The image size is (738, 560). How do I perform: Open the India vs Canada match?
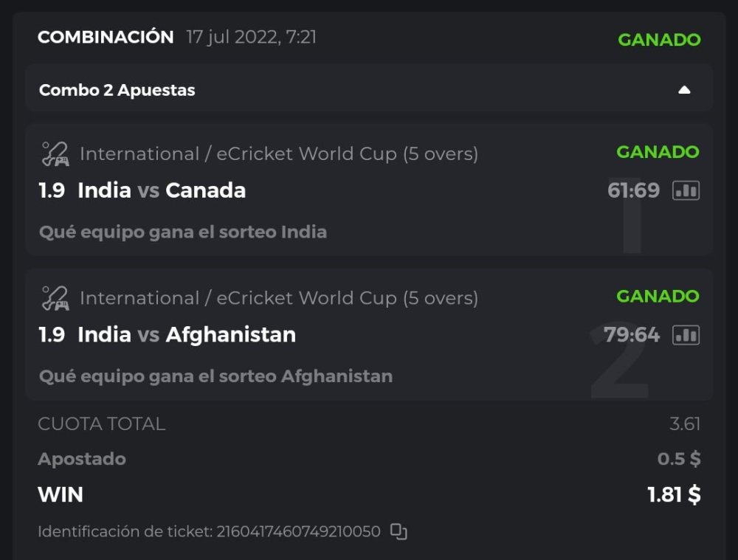[x=162, y=191]
